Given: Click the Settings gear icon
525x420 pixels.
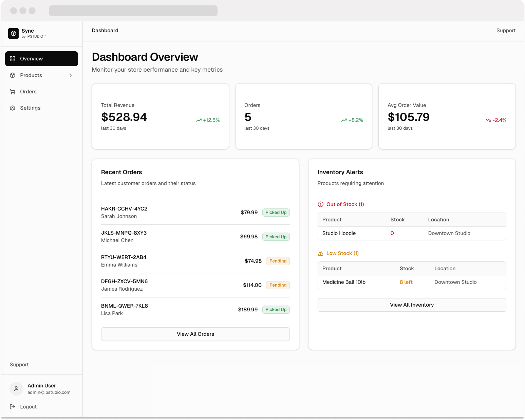Looking at the screenshot, I should coord(13,108).
